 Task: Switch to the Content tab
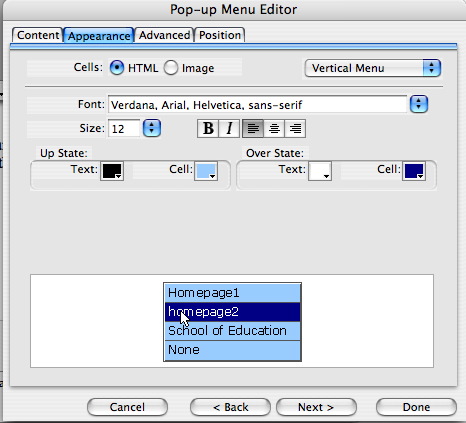point(38,35)
